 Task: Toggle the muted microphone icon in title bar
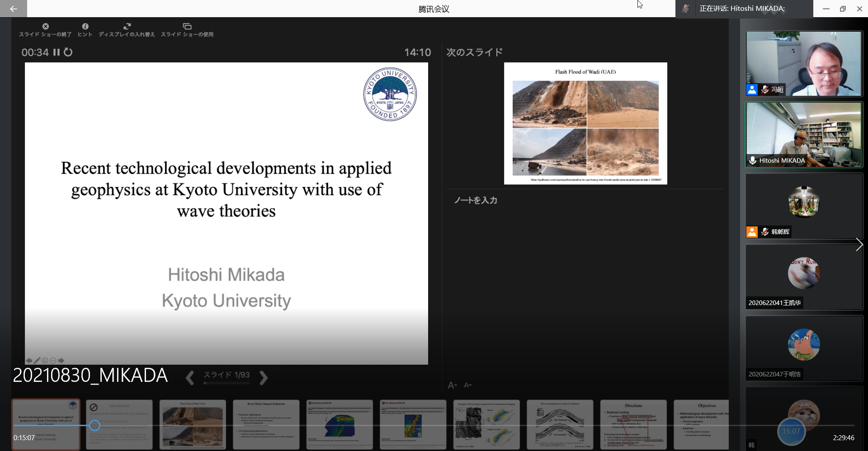pos(686,9)
